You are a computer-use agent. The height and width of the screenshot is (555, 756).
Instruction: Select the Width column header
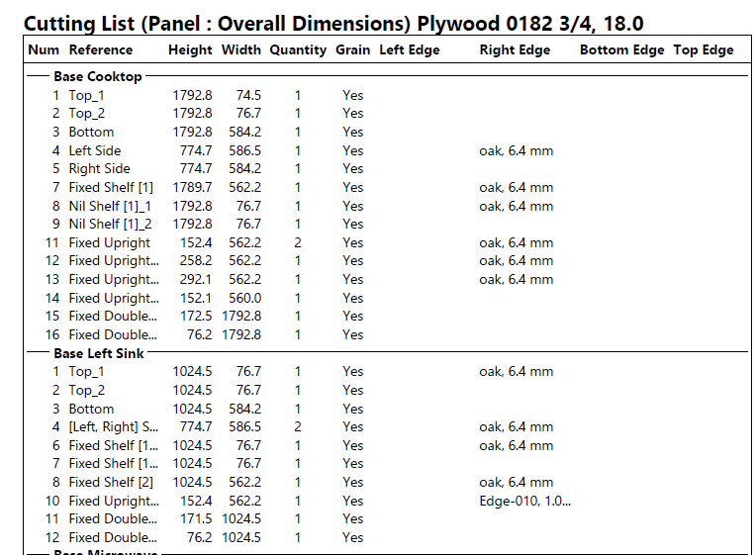click(241, 50)
